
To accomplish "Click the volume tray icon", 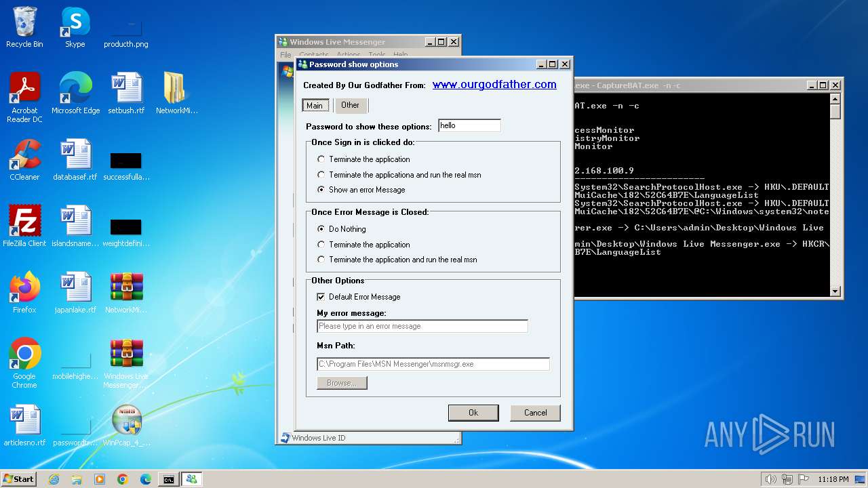I will [x=770, y=479].
